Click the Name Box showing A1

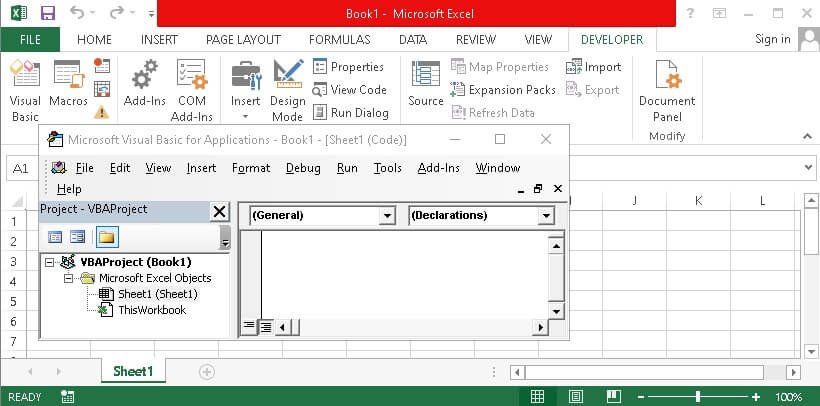pyautogui.click(x=21, y=168)
